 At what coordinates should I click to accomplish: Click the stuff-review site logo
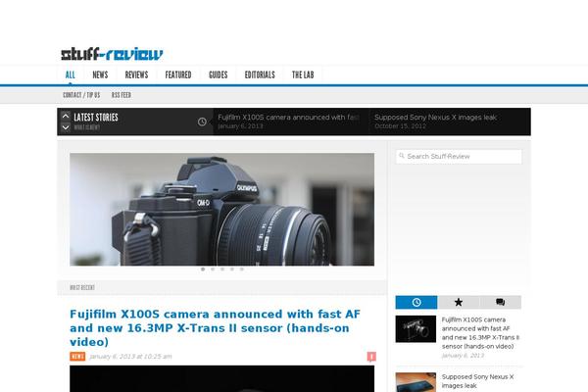tap(112, 55)
